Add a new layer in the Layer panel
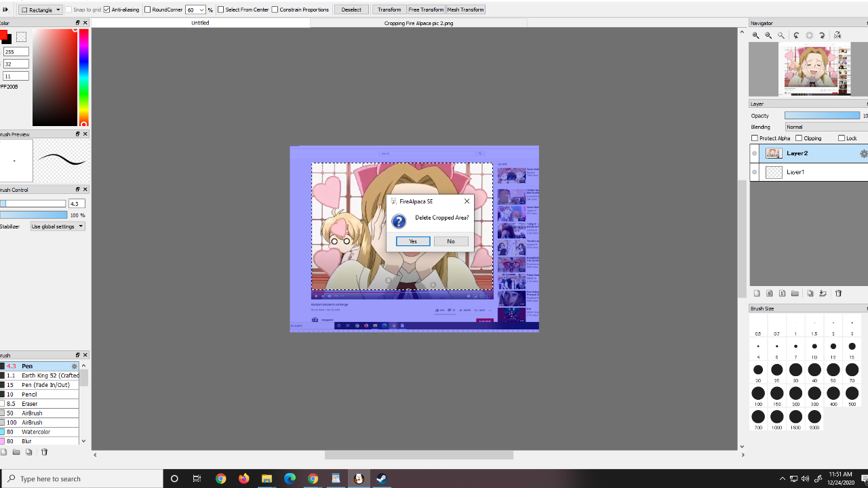Viewport: 868px width, 488px height. pyautogui.click(x=757, y=293)
